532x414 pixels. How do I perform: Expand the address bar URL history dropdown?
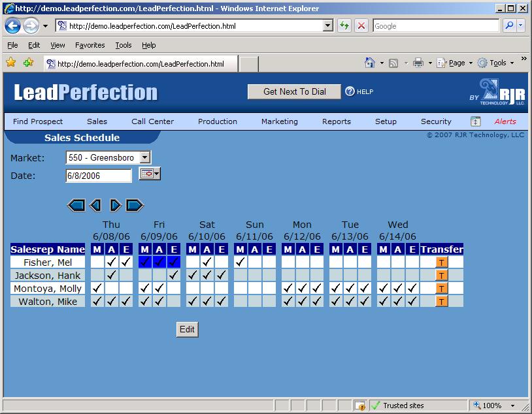(327, 25)
